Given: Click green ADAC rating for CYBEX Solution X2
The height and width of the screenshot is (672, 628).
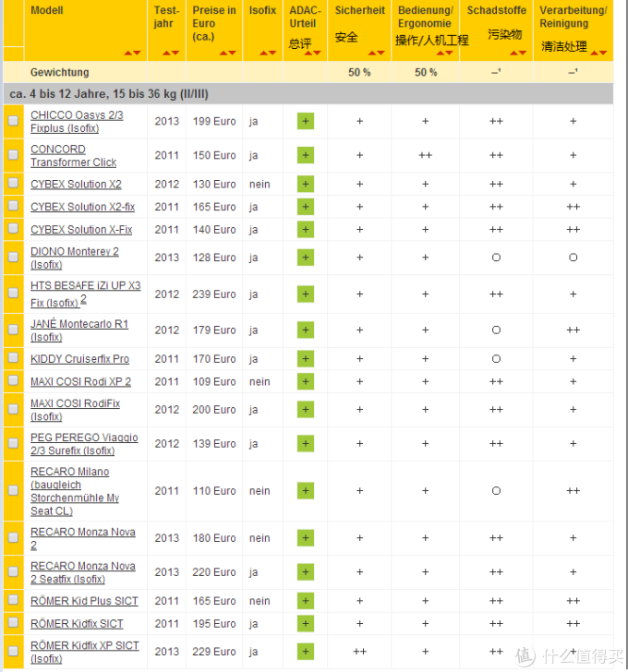Looking at the screenshot, I should point(306,184).
